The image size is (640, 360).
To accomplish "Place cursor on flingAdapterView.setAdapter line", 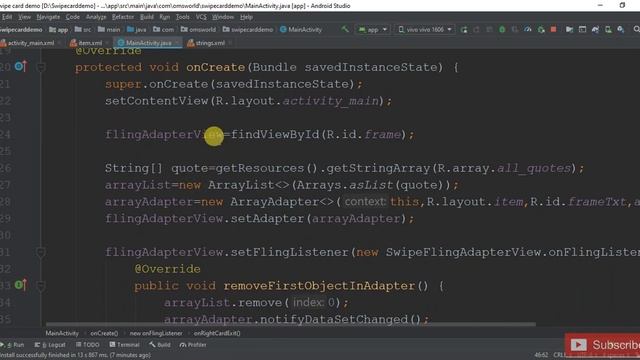I will pos(260,219).
